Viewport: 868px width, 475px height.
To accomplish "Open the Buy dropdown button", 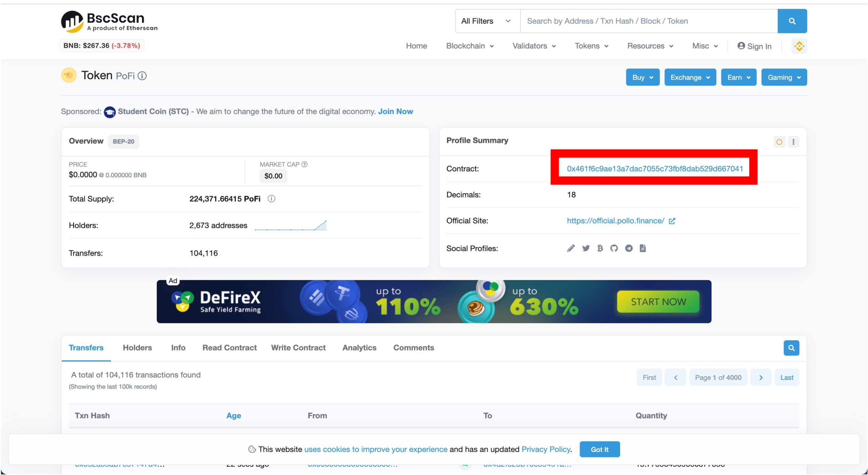I will coord(642,77).
